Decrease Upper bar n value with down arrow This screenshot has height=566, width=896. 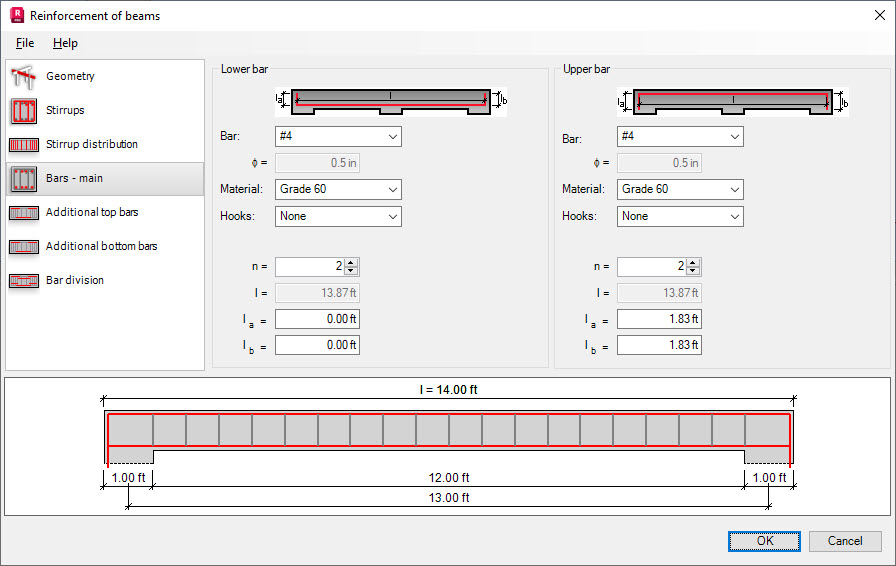pyautogui.click(x=693, y=270)
